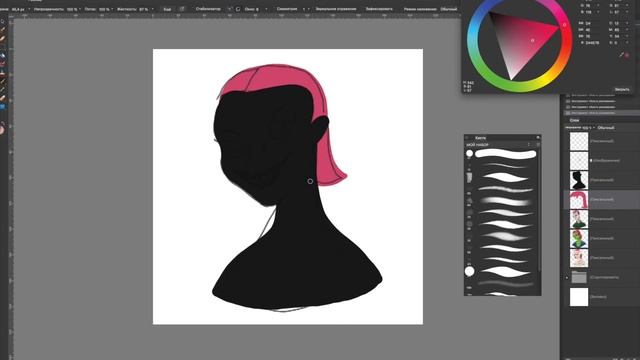Select the highlighted Кисть рисования history entry
The height and width of the screenshot is (360, 640).
(x=601, y=113)
